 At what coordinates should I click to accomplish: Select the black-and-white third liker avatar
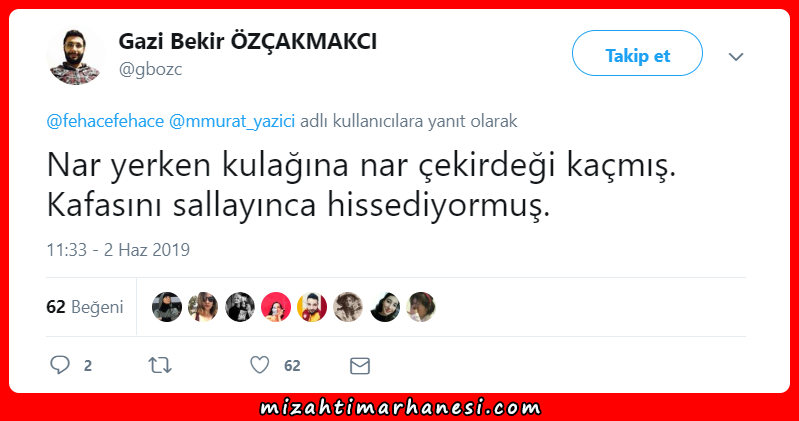(x=239, y=307)
